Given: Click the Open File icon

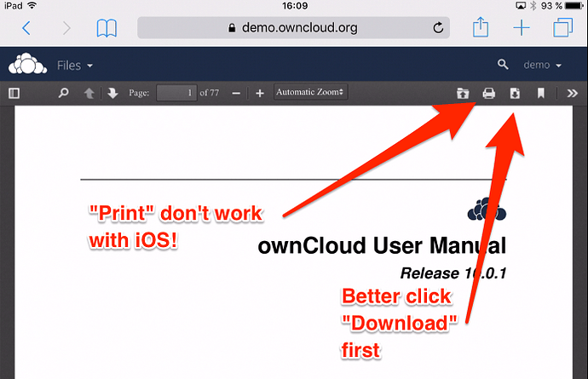Looking at the screenshot, I should 463,93.
